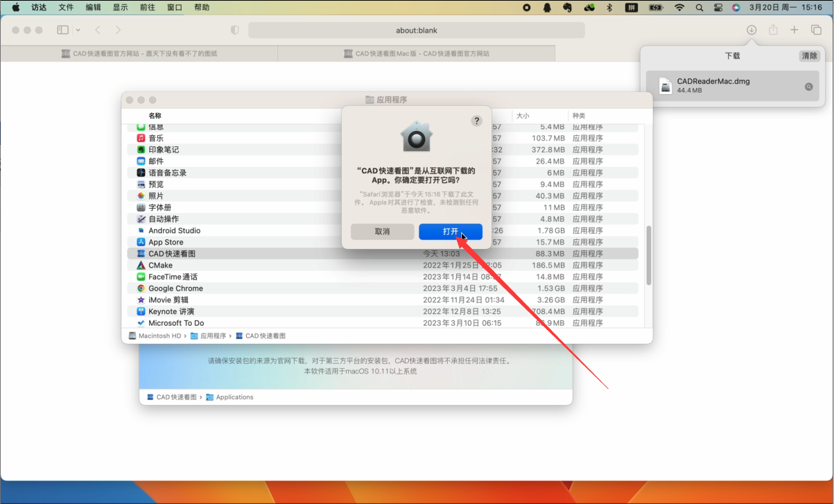Viewport: 834px width, 504px height.
Task: Click the 取消 button in the dialog
Action: [382, 232]
